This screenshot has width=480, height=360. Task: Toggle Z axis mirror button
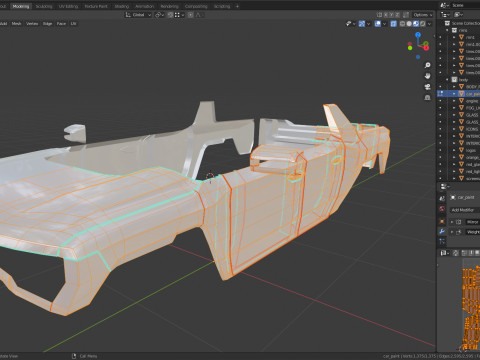pyautogui.click(x=397, y=15)
